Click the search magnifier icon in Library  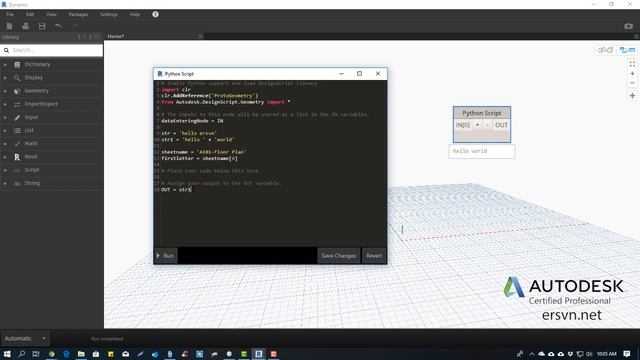6,50
